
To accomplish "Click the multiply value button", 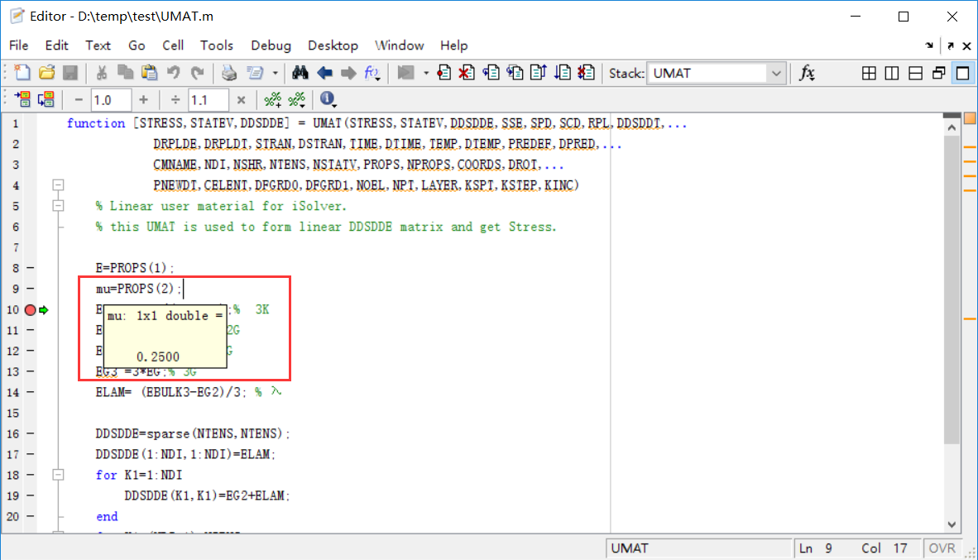I will coord(241,100).
